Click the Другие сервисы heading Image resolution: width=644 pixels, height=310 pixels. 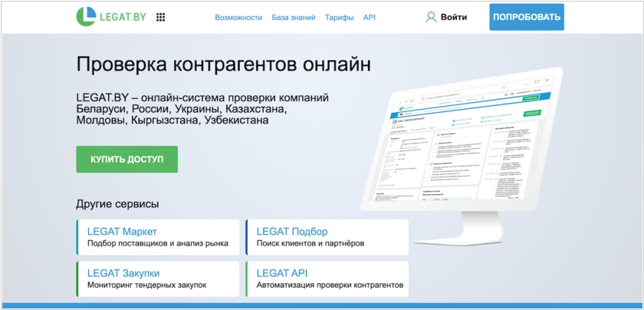[x=117, y=204]
